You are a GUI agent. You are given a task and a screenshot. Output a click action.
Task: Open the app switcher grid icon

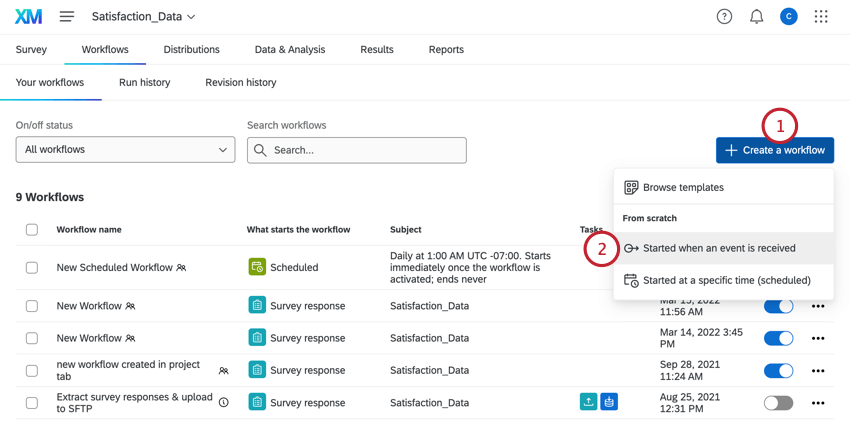pos(821,17)
